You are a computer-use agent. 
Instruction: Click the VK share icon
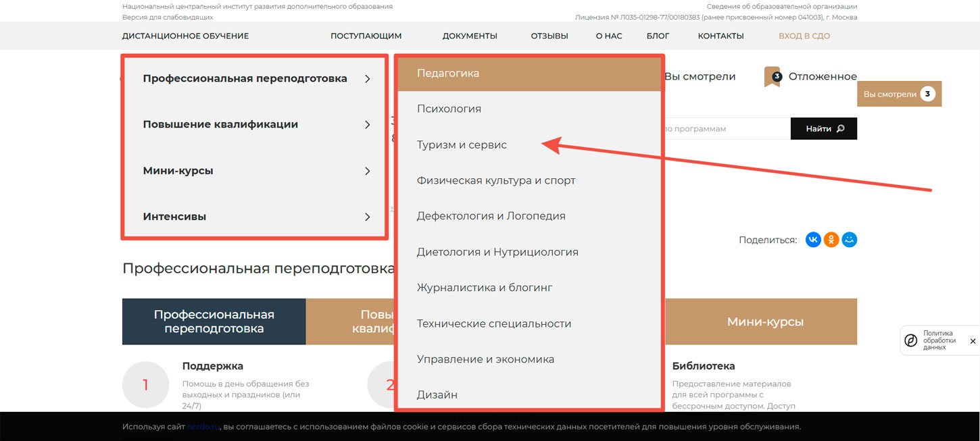813,240
